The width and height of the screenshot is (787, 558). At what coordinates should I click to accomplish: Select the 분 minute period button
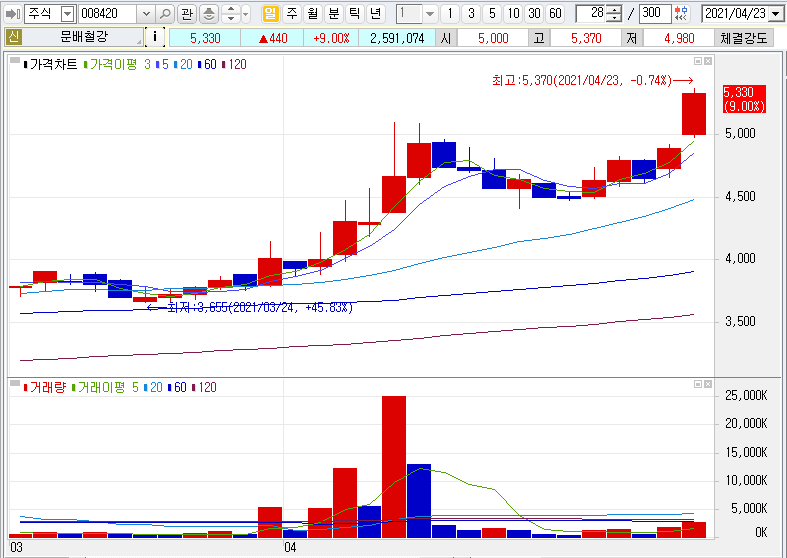click(334, 14)
